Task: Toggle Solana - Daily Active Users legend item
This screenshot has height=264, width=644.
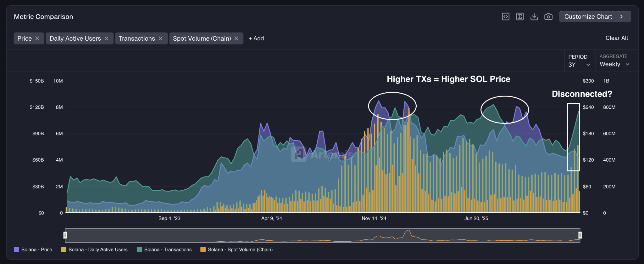Action: pyautogui.click(x=94, y=250)
